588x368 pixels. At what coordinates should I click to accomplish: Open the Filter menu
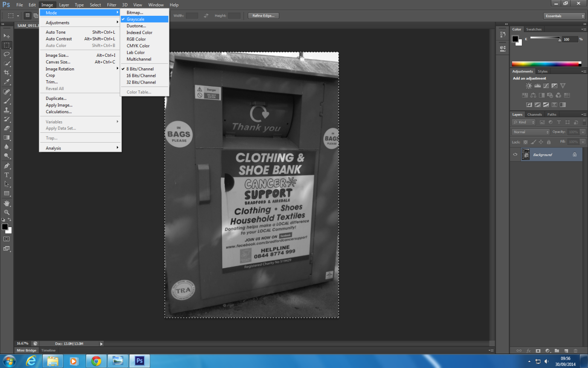112,5
